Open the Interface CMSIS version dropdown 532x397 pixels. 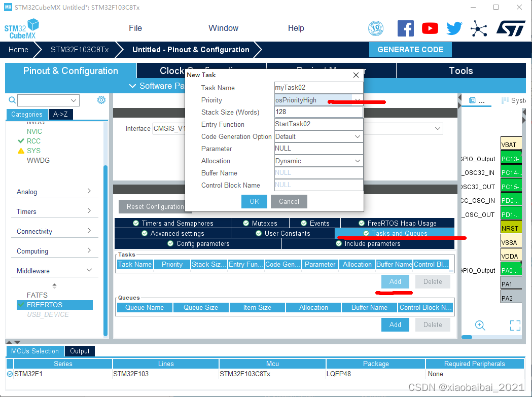tap(438, 128)
